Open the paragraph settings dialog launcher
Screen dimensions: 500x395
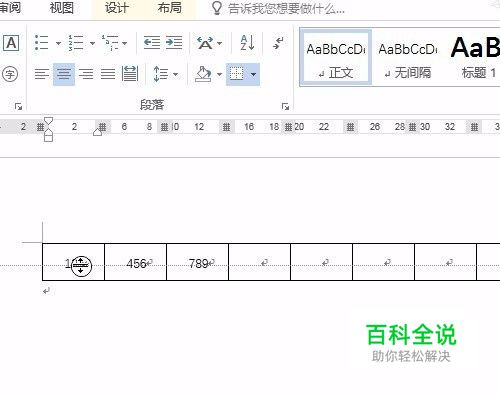[x=285, y=106]
